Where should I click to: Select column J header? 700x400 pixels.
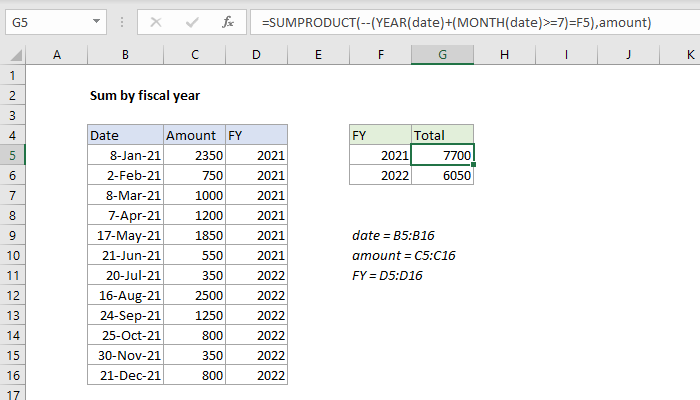tap(628, 55)
